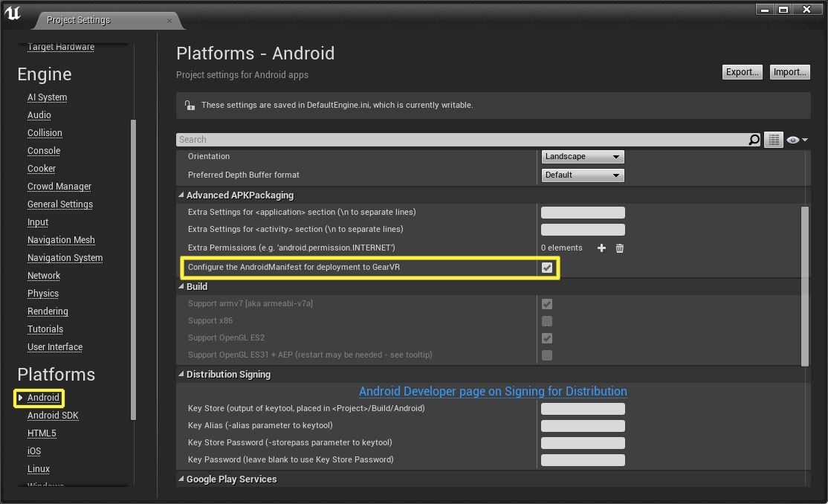
Task: Open Android SDK settings
Action: 53,416
